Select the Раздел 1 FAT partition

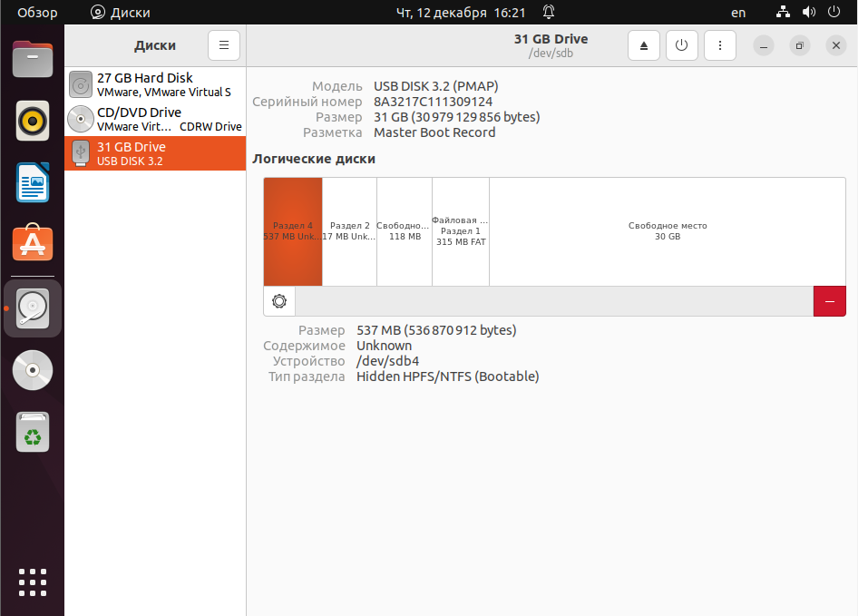pos(461,231)
